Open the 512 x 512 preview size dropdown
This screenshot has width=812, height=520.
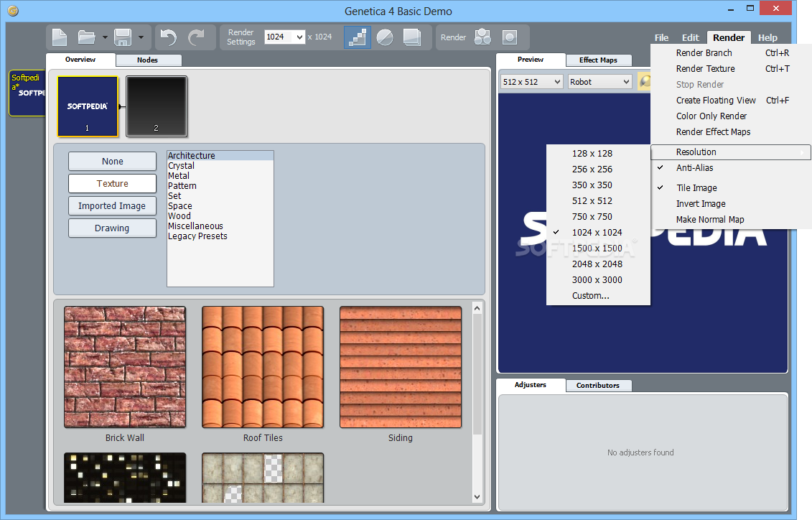click(532, 82)
